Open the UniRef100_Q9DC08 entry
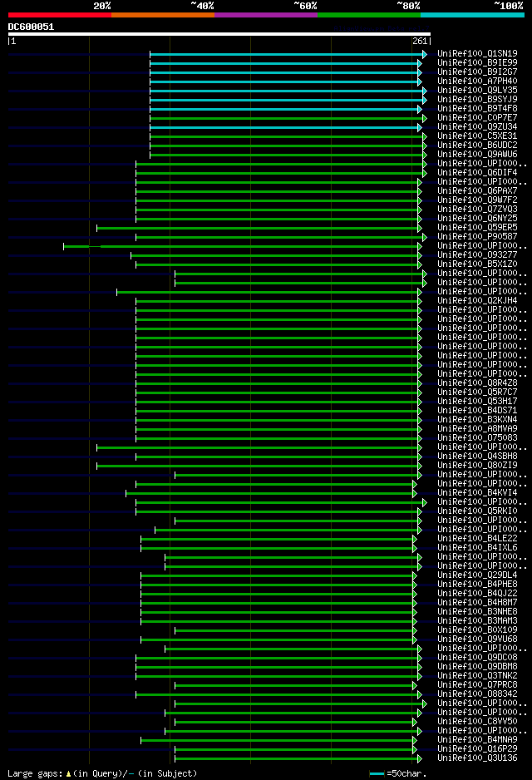Viewport: 532px width, 780px height. 477,657
